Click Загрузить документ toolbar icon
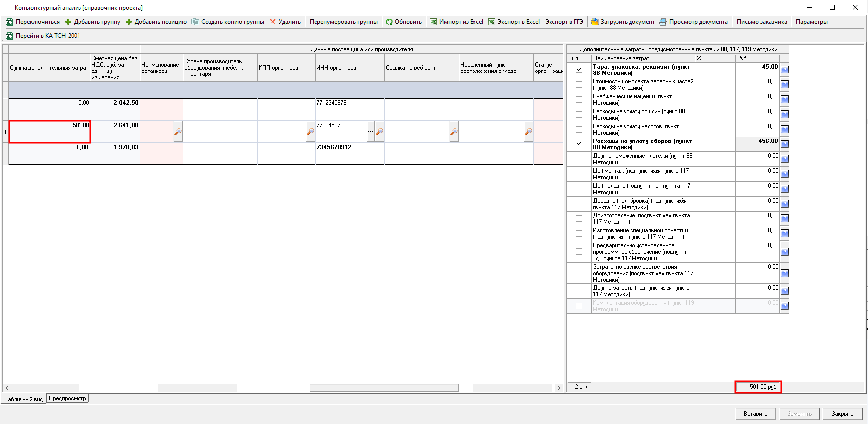This screenshot has height=424, width=868. tap(595, 22)
